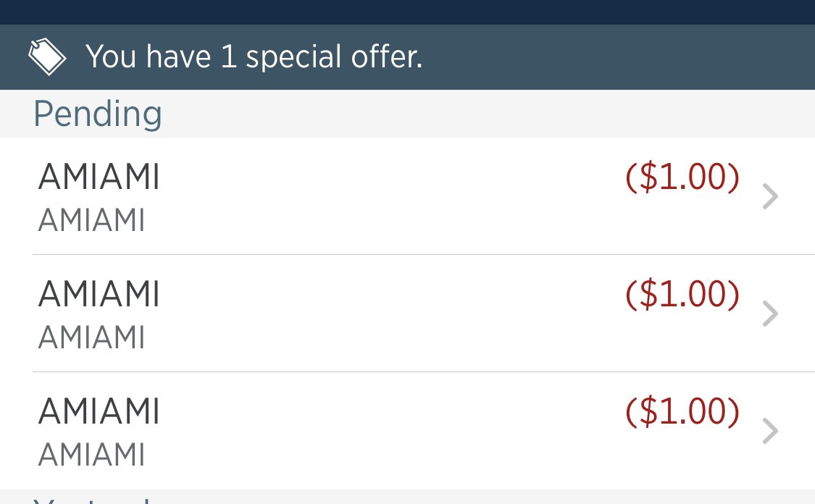Open the second AMIAMI transaction's chevron arrow

[x=771, y=314]
